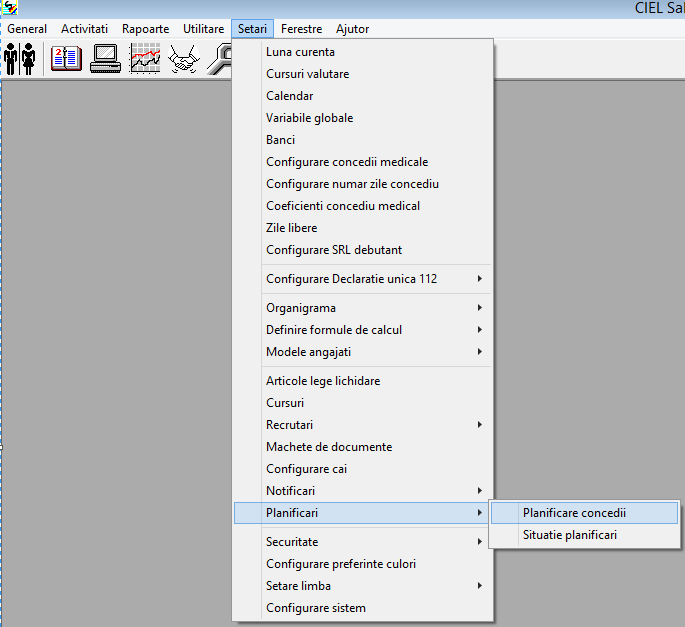The height and width of the screenshot is (627, 685).
Task: Select Situatie planificari in submenu
Action: 585,535
